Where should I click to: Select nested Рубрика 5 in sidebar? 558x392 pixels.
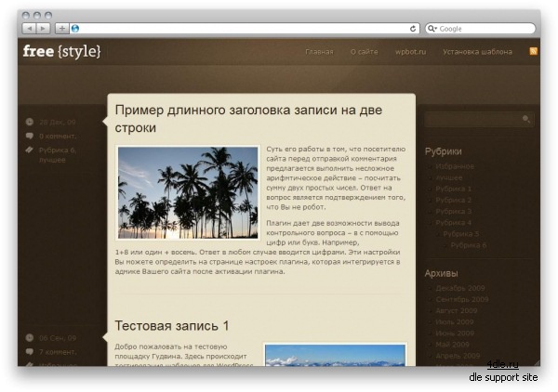tap(461, 234)
